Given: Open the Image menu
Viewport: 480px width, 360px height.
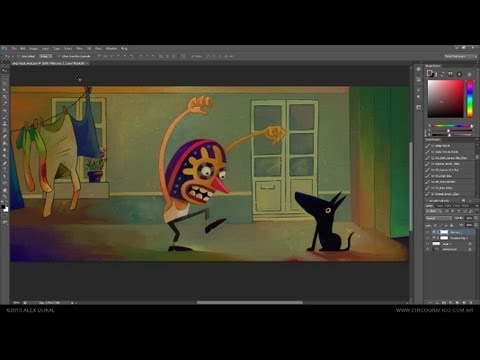Looking at the screenshot, I should tap(33, 49).
